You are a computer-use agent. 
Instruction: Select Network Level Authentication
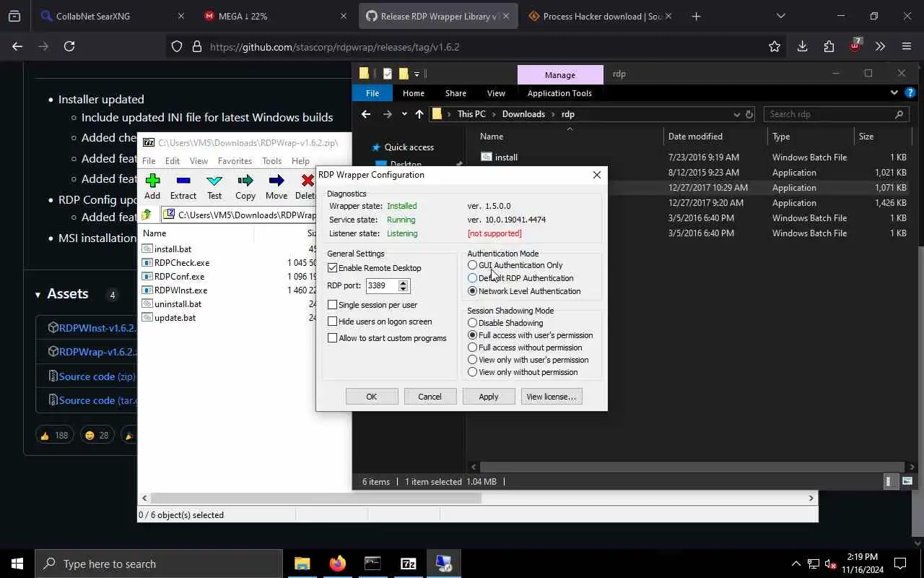[x=473, y=291]
